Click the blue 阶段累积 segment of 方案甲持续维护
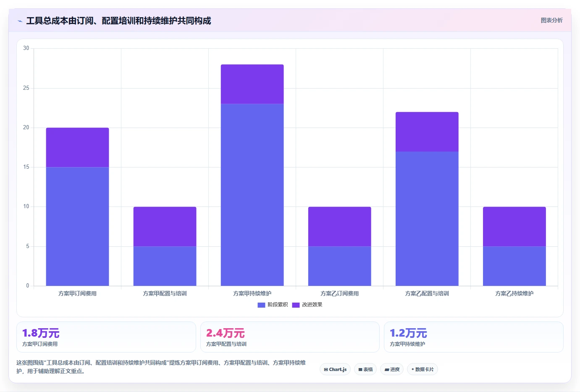580x392 pixels. click(x=252, y=195)
